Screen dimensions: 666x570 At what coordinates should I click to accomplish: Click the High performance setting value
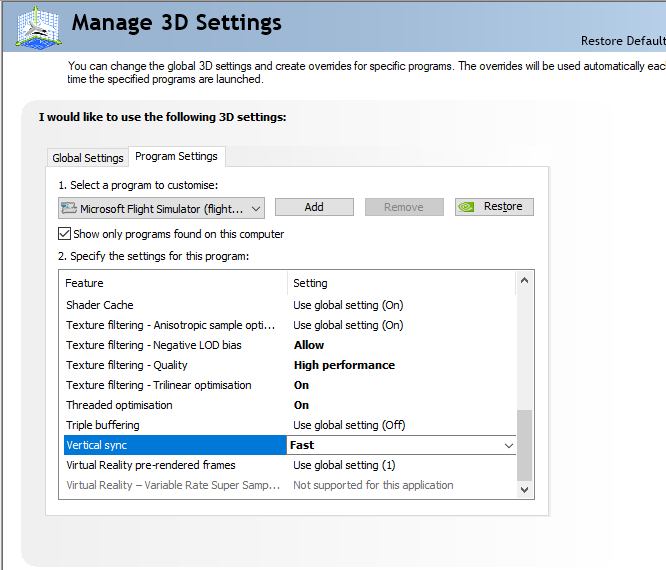(344, 365)
